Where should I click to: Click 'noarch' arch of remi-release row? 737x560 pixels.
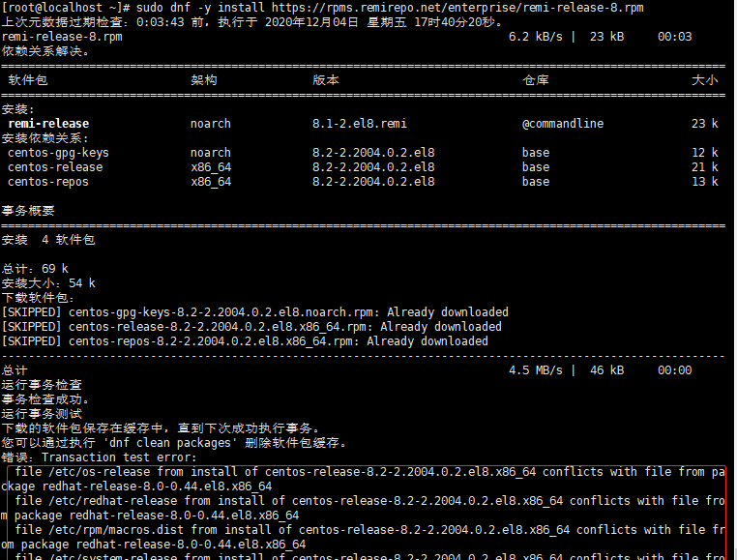211,124
